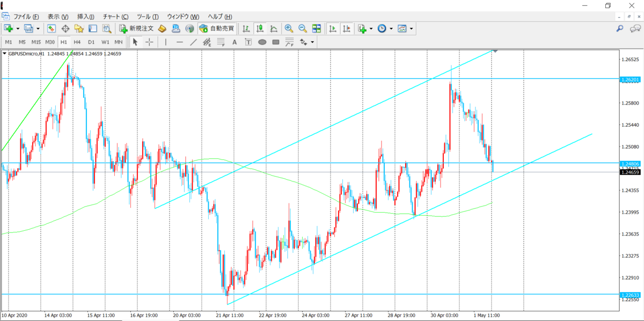Expand the new chart dropdown arrow
644x321 pixels.
click(18, 28)
